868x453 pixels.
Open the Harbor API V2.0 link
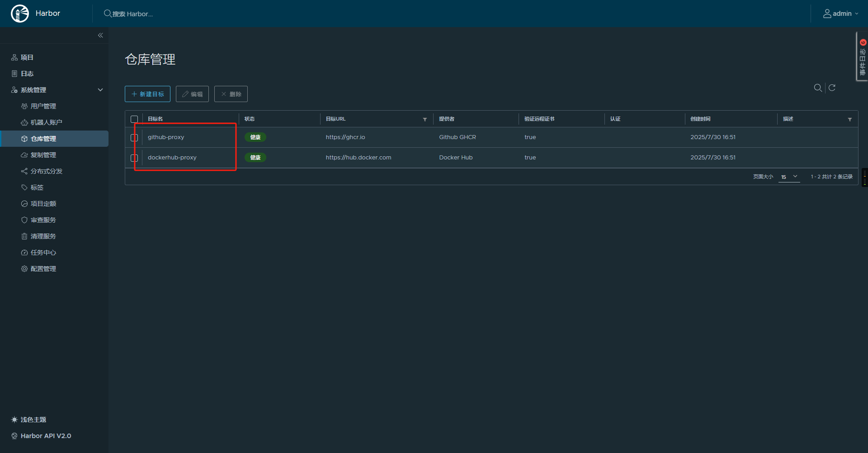click(x=41, y=436)
